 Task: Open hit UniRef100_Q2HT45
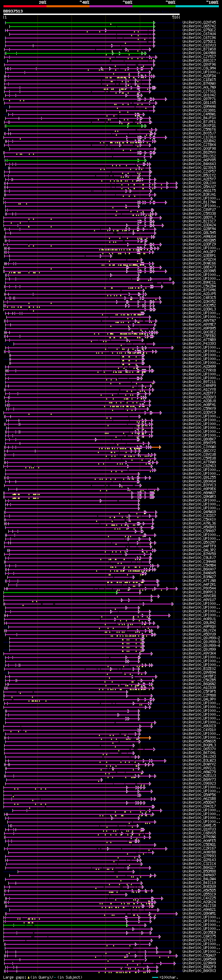[199, 23]
